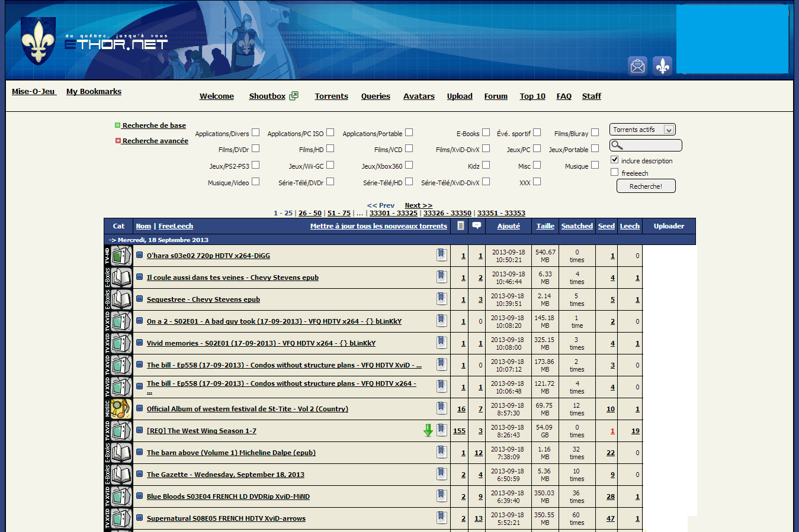Jump to page range 26 - 50
Image resolution: width=799 pixels, height=532 pixels.
coord(310,213)
